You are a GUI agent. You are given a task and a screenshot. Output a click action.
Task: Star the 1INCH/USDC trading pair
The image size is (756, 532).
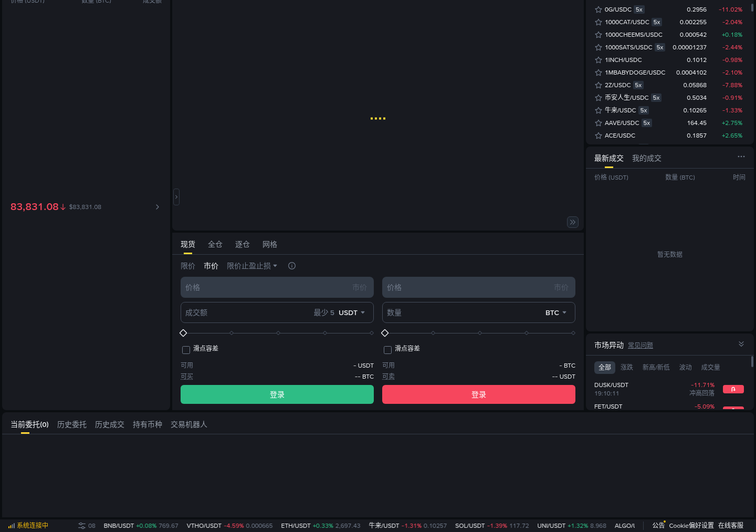tap(598, 60)
